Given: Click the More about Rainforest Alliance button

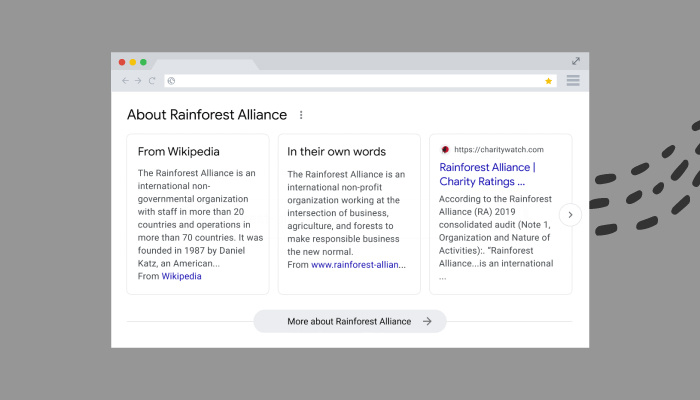Looking at the screenshot, I should point(350,321).
